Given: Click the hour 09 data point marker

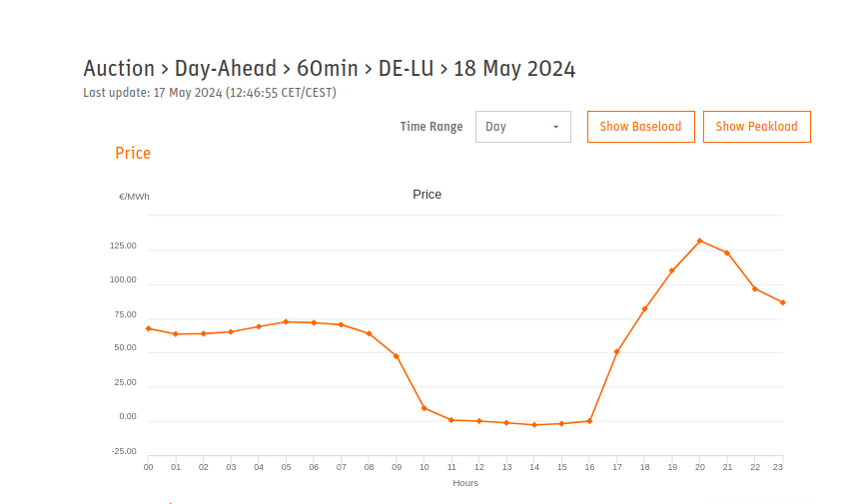Looking at the screenshot, I should [397, 356].
